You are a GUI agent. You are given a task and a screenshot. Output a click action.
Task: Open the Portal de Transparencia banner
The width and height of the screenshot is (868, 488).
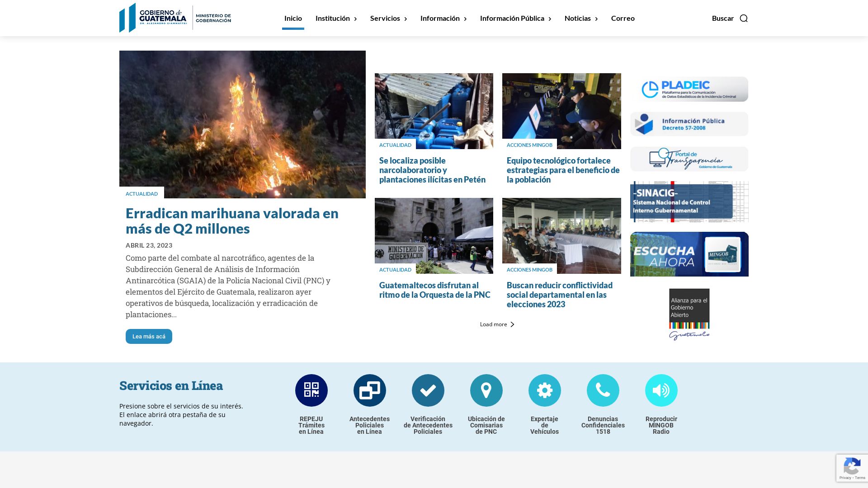click(689, 159)
